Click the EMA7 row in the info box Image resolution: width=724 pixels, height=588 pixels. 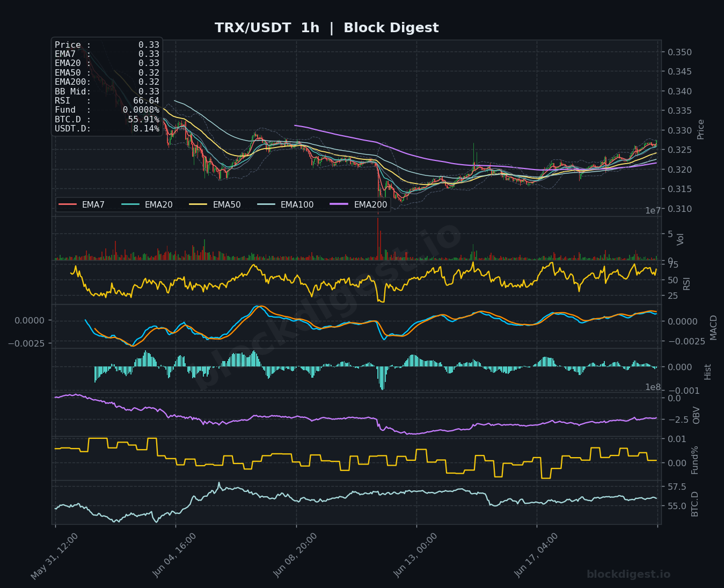coord(107,54)
